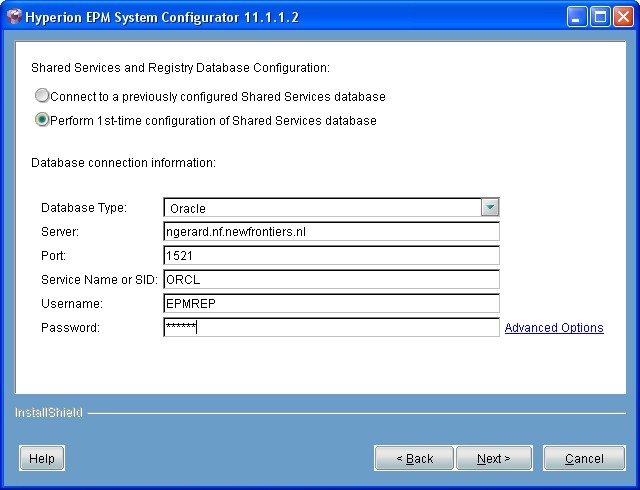
Task: Minimize the EPM System Configurator window
Action: tap(579, 16)
